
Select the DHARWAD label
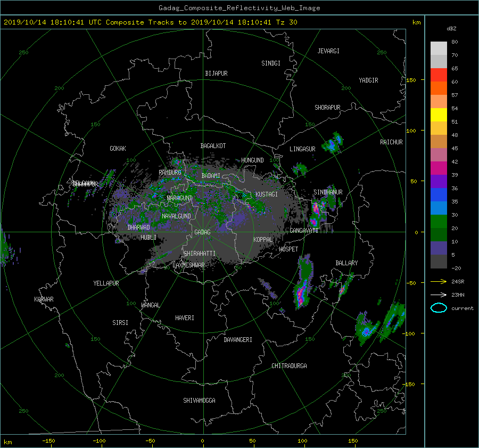point(138,227)
